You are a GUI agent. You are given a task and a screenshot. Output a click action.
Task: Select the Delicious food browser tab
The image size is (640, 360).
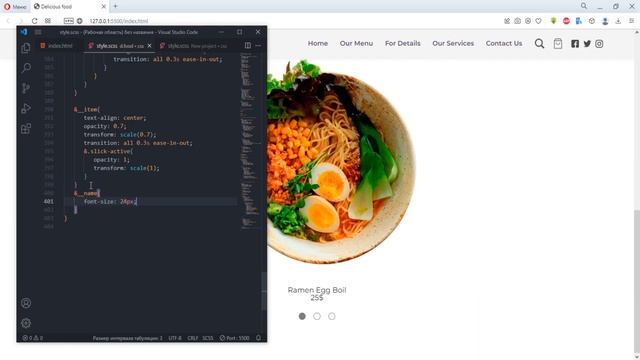coord(69,7)
